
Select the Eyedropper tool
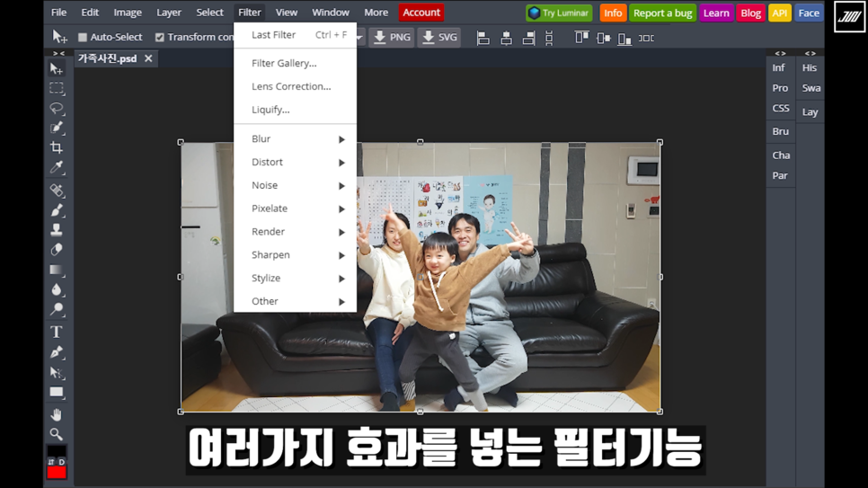coord(57,167)
